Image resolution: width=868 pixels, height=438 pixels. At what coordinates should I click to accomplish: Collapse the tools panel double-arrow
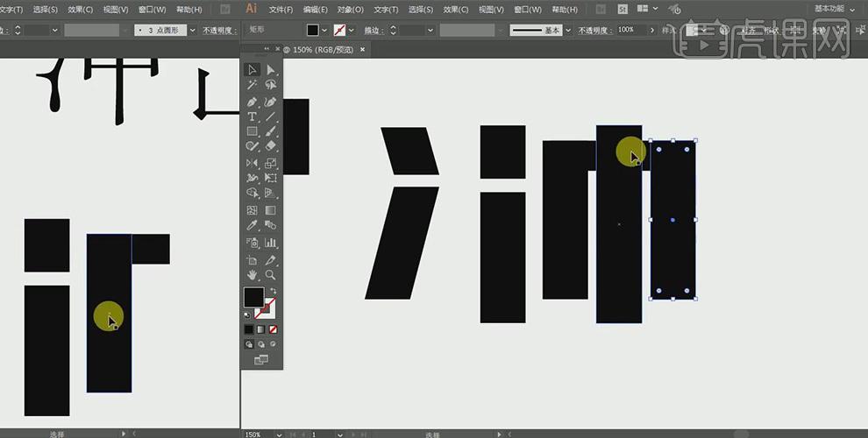pos(267,49)
